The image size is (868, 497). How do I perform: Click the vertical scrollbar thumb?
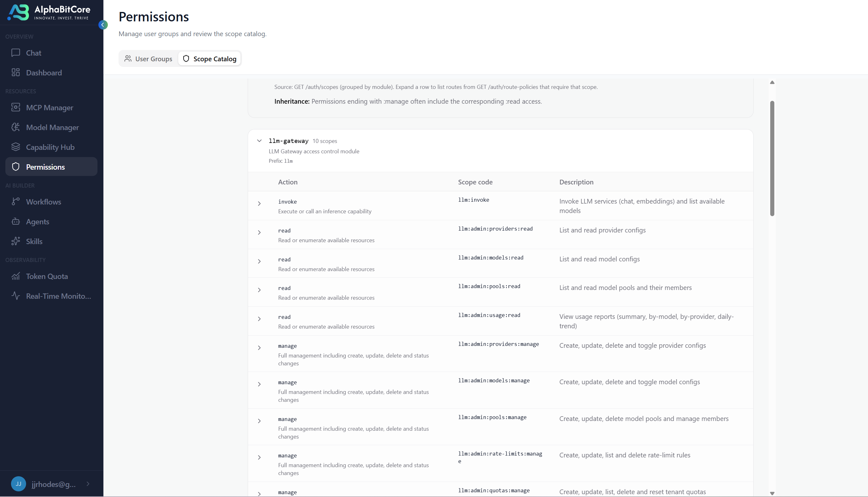pyautogui.click(x=772, y=159)
